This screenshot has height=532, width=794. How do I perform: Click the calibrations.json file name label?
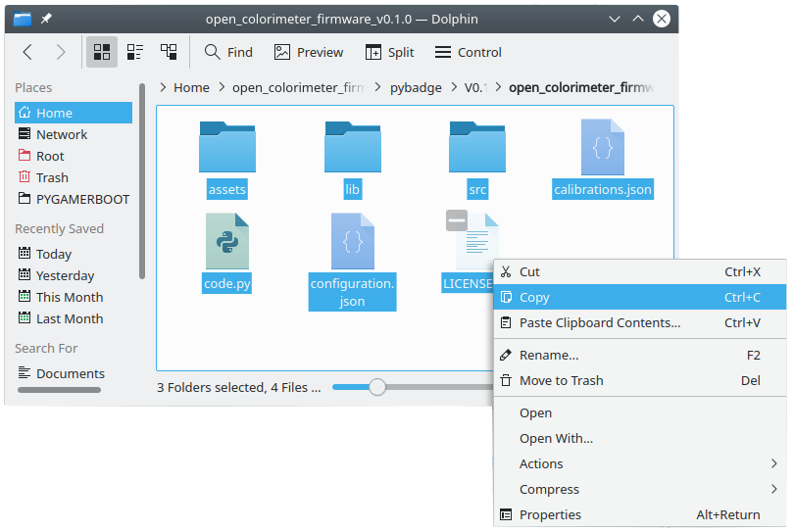pos(603,189)
